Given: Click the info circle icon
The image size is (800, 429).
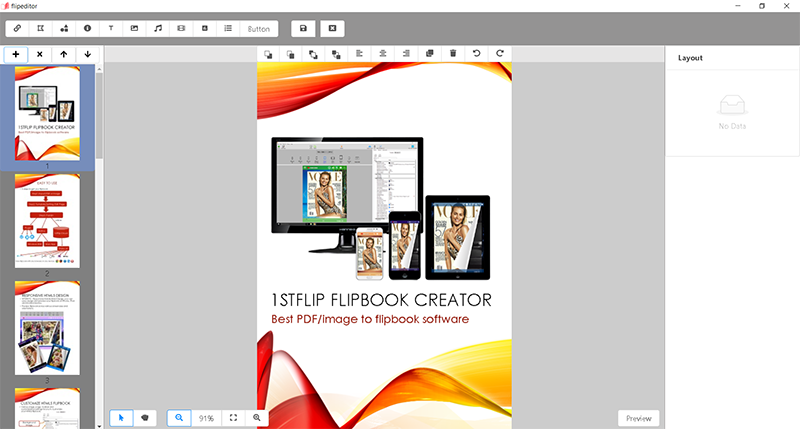Looking at the screenshot, I should pyautogui.click(x=87, y=29).
